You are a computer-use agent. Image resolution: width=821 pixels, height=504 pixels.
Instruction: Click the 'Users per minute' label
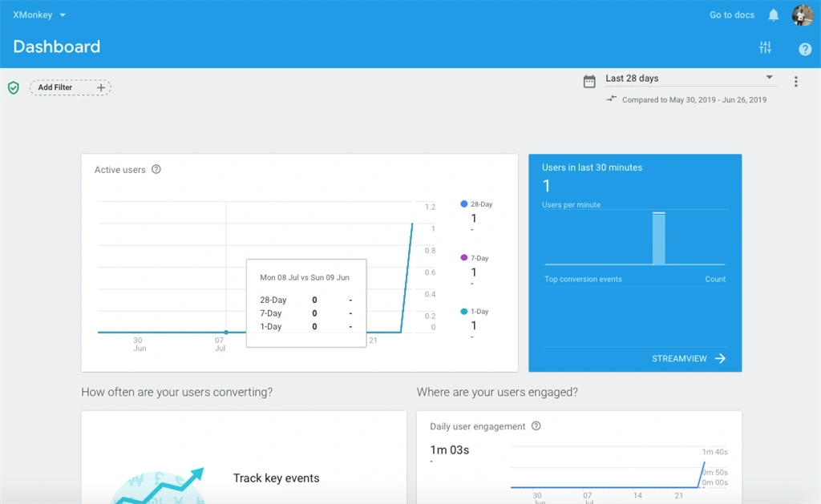pos(571,204)
